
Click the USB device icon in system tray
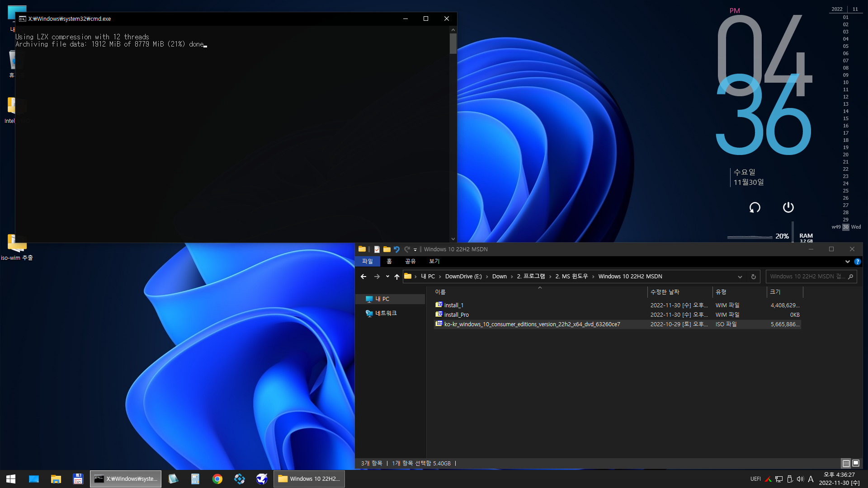(x=790, y=479)
